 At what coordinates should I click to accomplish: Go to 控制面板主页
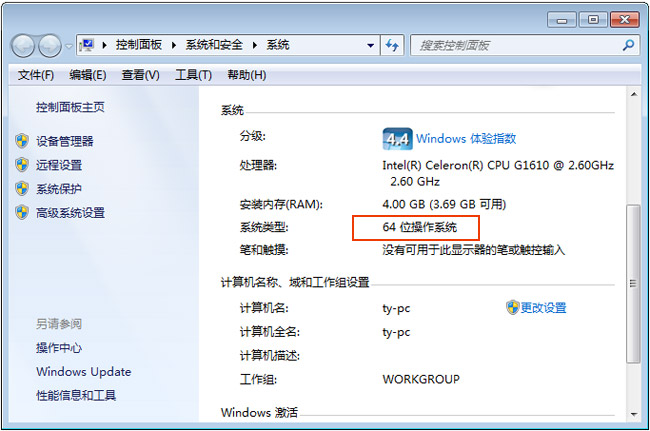coord(70,107)
